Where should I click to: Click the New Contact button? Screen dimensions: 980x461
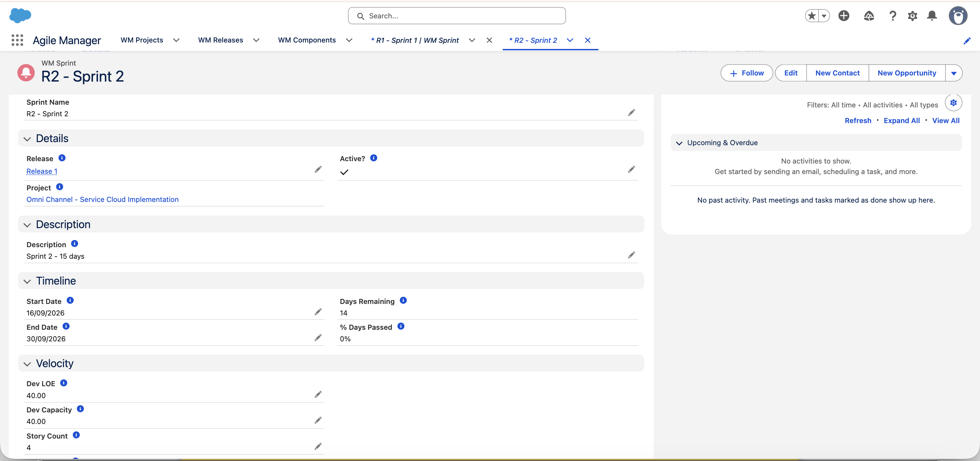837,73
